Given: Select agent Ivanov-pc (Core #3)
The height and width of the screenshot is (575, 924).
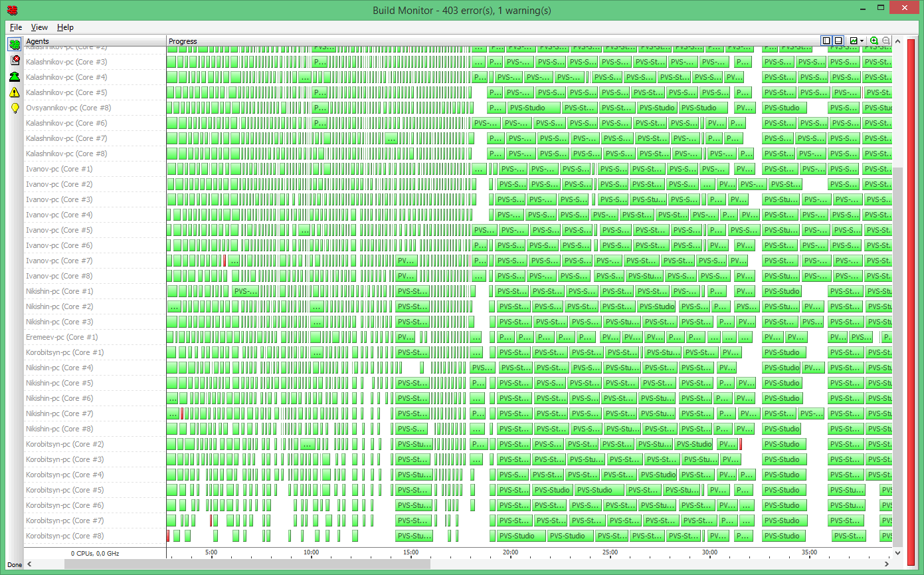Looking at the screenshot, I should tap(59, 199).
